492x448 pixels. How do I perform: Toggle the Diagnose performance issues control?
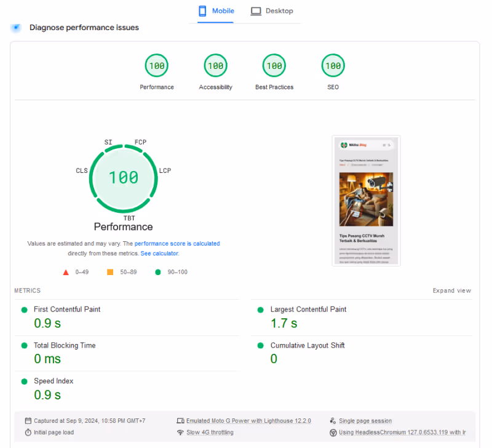(x=15, y=27)
